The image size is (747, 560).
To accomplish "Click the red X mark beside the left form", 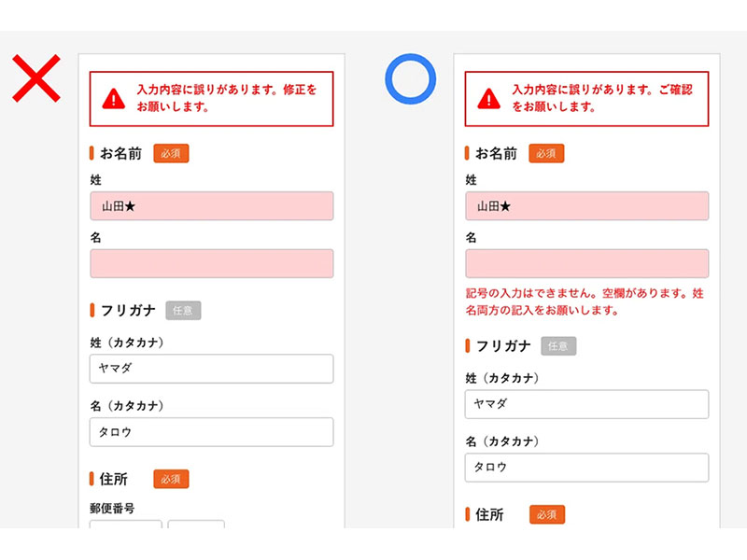I will (x=36, y=78).
